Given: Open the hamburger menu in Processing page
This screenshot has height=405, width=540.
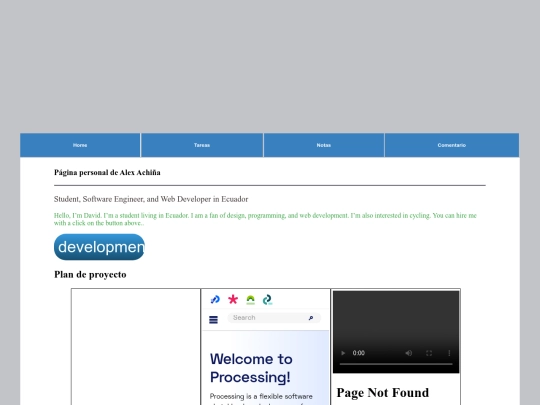Looking at the screenshot, I should [214, 320].
